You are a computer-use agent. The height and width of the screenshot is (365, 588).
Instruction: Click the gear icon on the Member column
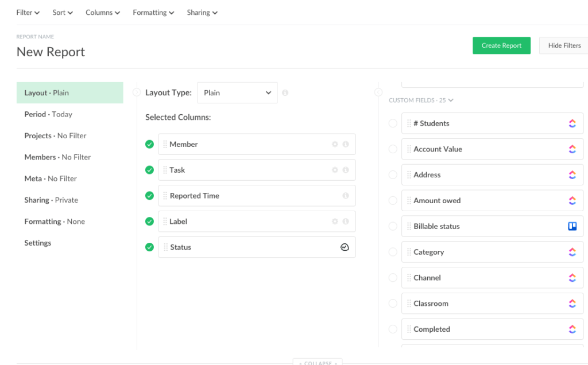point(335,144)
